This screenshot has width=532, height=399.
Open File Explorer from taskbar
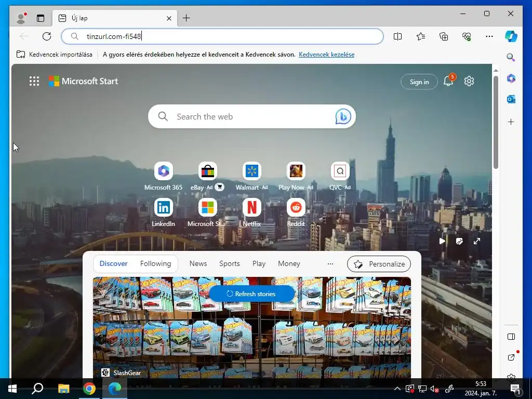click(63, 389)
